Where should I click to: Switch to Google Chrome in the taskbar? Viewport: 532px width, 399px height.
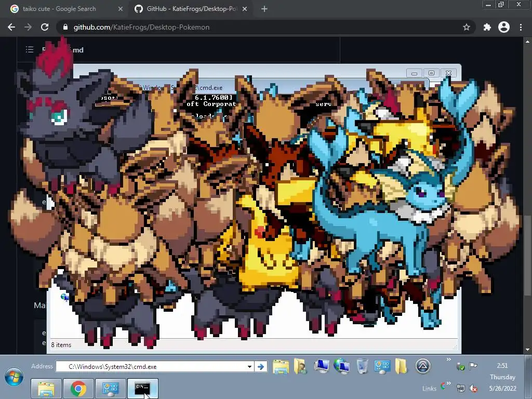point(78,389)
